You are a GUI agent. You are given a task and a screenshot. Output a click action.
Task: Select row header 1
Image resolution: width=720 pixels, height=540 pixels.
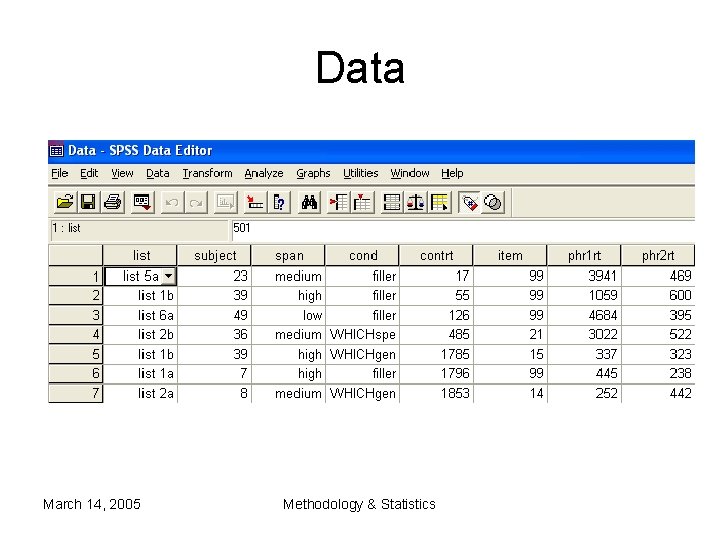76,276
